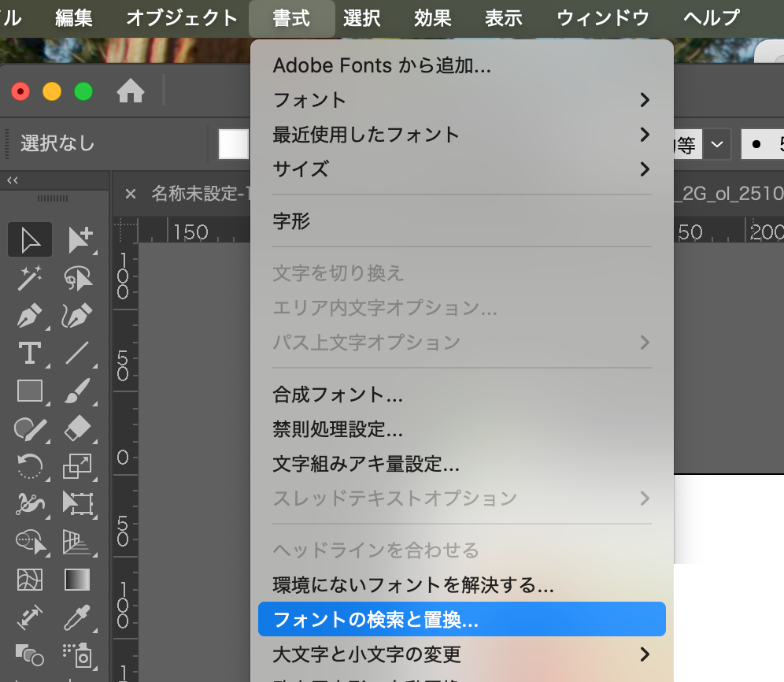Collapse the toolbar with double-arrow

tap(13, 180)
